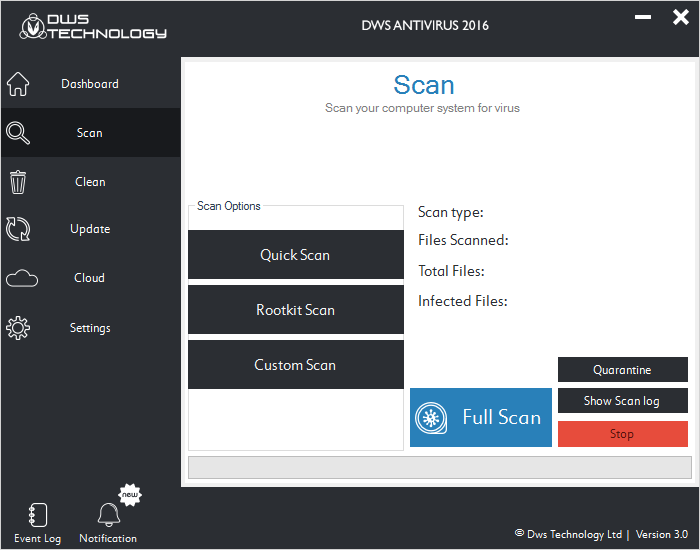Click the scan progress bar
The image size is (700, 550).
tap(440, 467)
